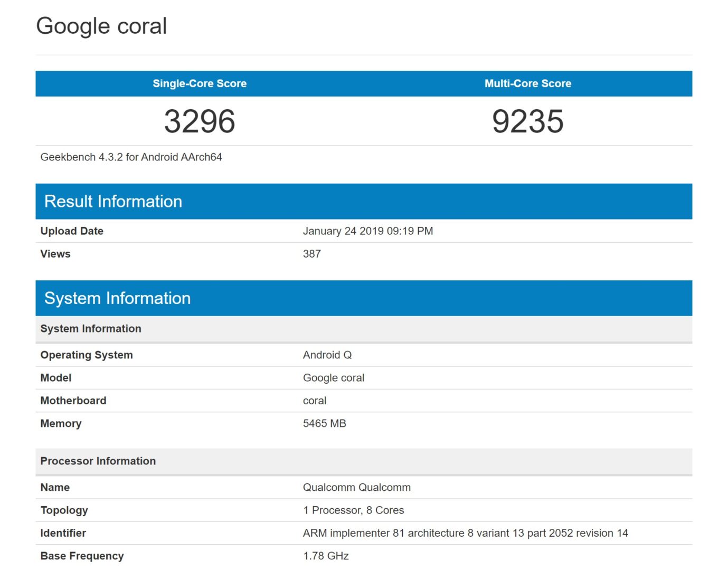Viewport: 728px width, 570px height.
Task: Select the processor Name Qualcomm Qualcomm
Action: pos(356,487)
